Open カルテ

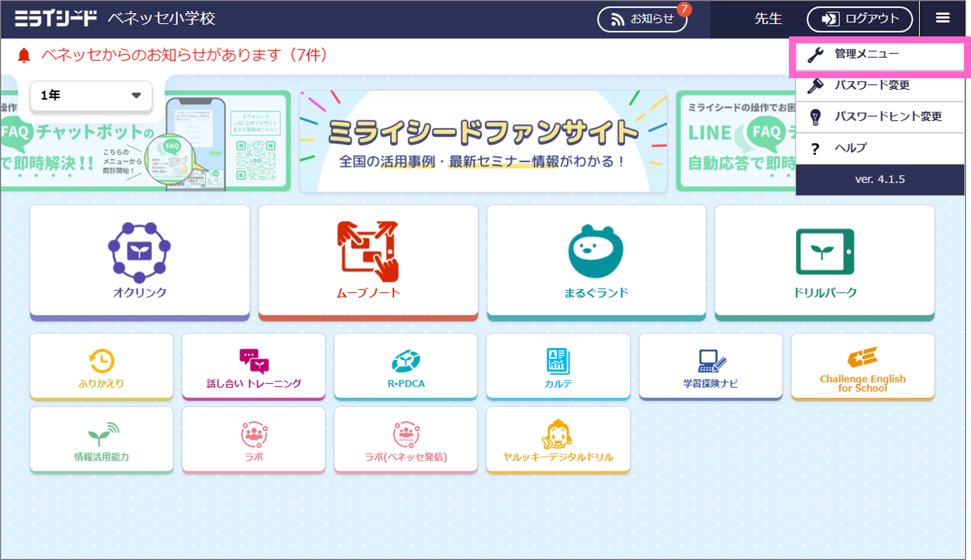coord(557,366)
